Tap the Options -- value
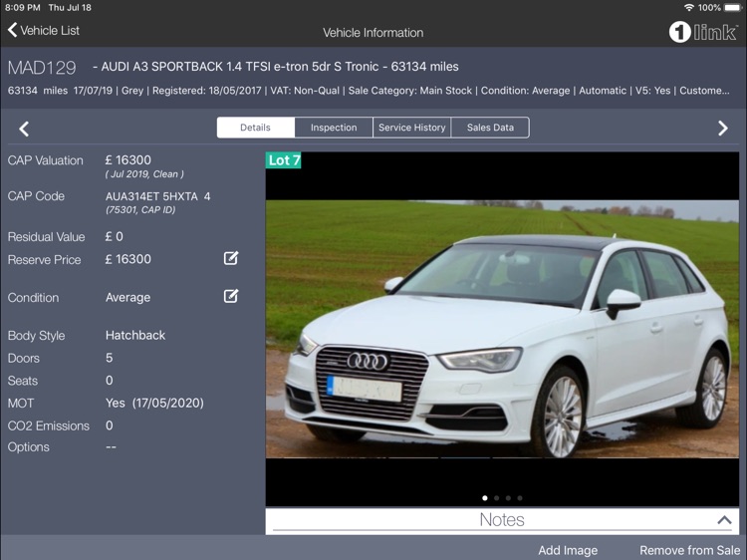Screen dimensions: 747x560 [x=111, y=447]
